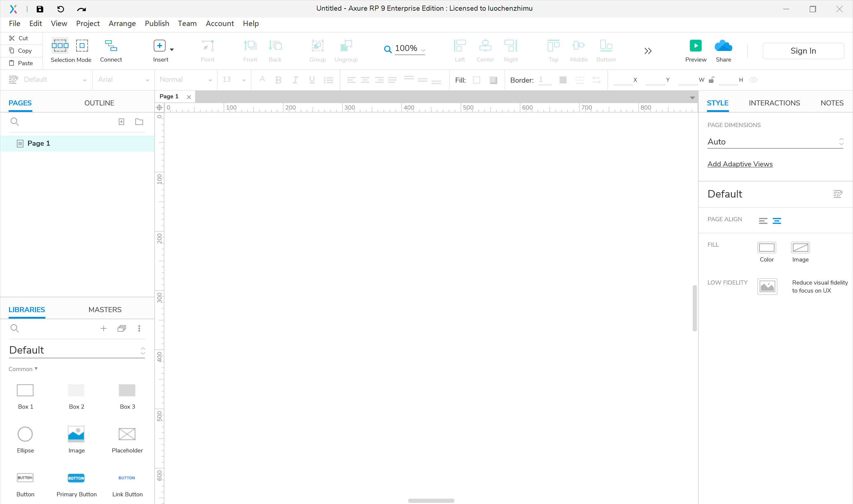Toggle italic text formatting
The height and width of the screenshot is (504, 853).
coord(295,80)
